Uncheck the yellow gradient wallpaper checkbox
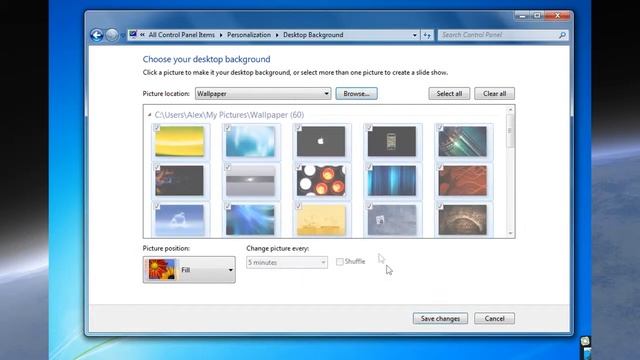This screenshot has width=640, height=360. 157,128
